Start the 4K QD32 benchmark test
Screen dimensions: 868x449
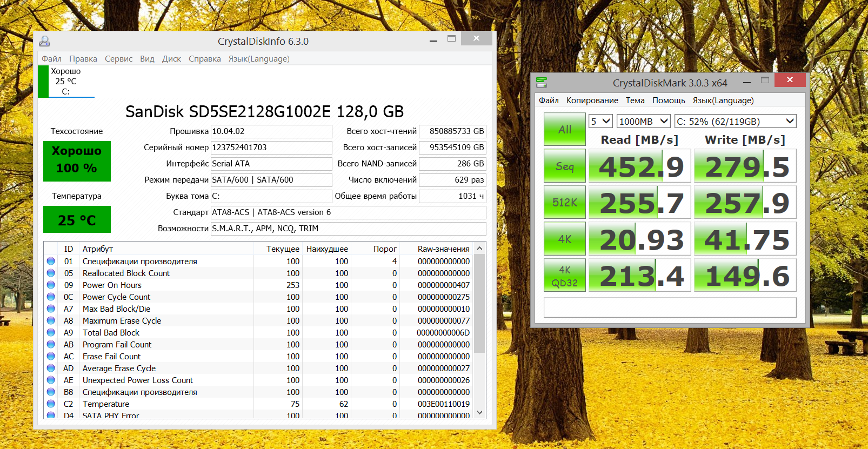(565, 276)
